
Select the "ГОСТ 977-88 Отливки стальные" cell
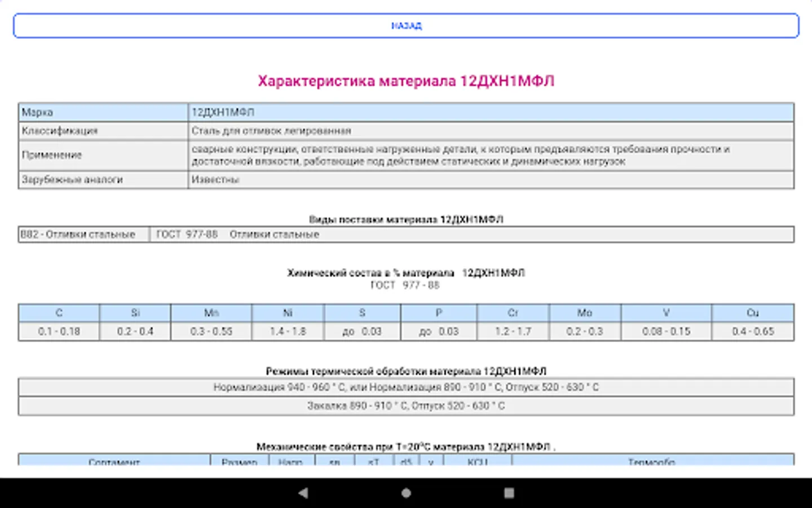[472, 234]
